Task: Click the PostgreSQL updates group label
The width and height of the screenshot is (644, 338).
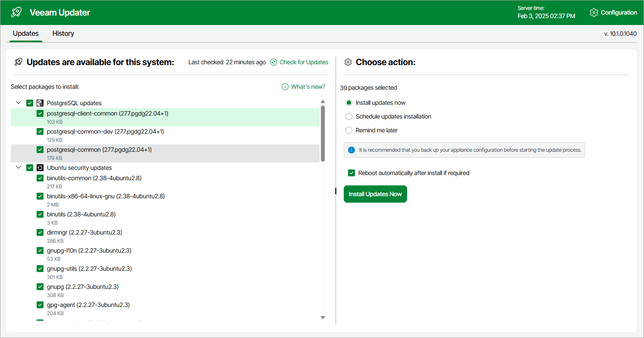Action: pyautogui.click(x=74, y=103)
